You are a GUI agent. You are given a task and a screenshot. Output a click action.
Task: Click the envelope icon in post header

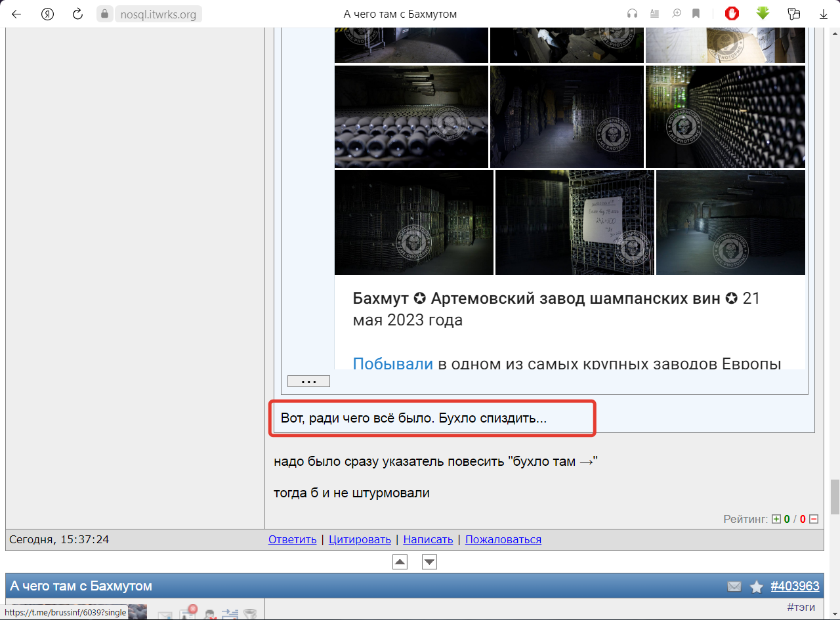click(x=734, y=587)
